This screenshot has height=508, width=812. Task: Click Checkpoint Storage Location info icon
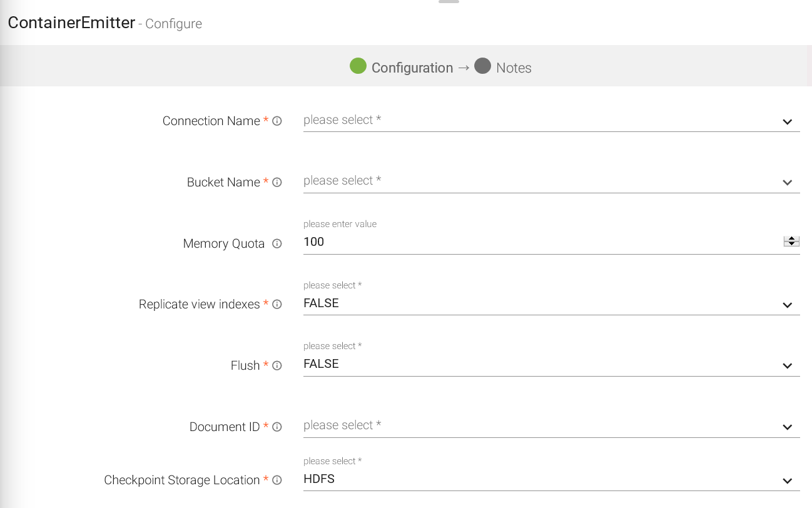[277, 480]
